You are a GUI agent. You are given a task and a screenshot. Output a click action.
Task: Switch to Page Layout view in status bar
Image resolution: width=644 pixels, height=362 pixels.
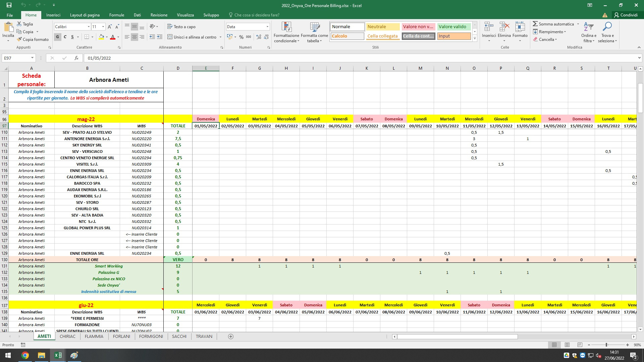click(567, 345)
